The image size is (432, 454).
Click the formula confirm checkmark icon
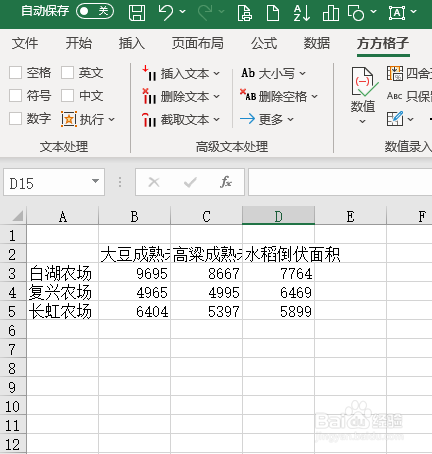click(190, 182)
